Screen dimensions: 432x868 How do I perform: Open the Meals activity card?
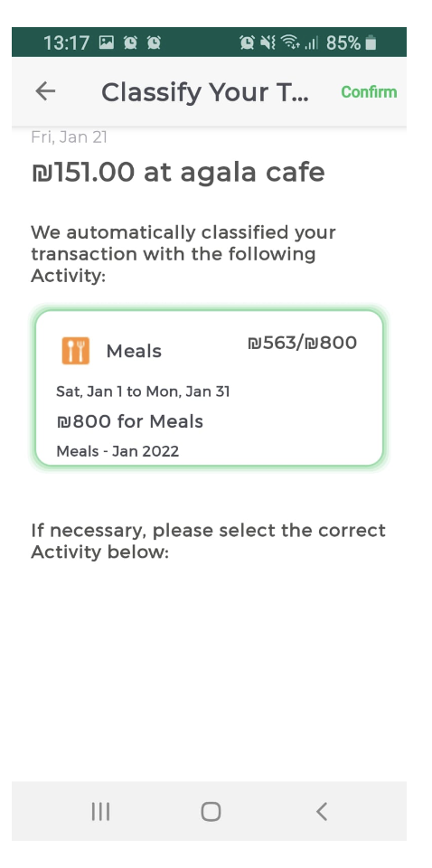click(209, 388)
